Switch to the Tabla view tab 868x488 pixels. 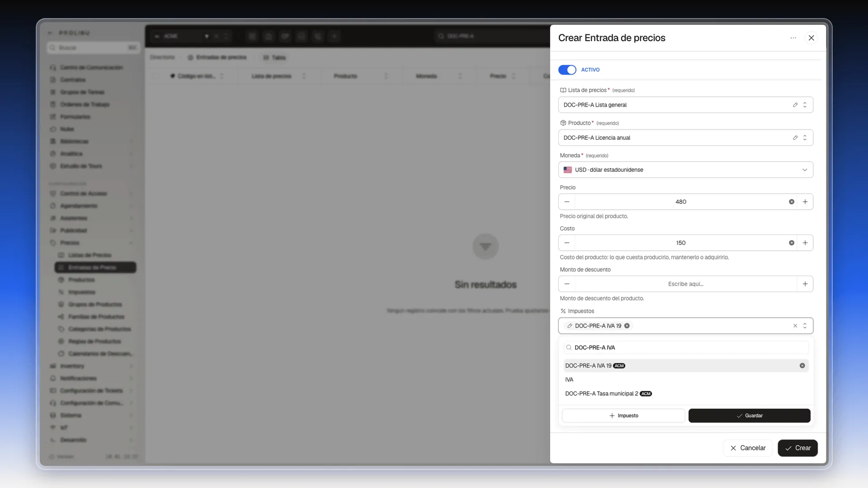coord(274,57)
